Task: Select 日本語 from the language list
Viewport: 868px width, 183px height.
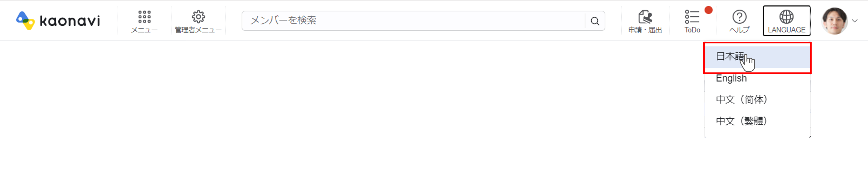Action: click(730, 56)
